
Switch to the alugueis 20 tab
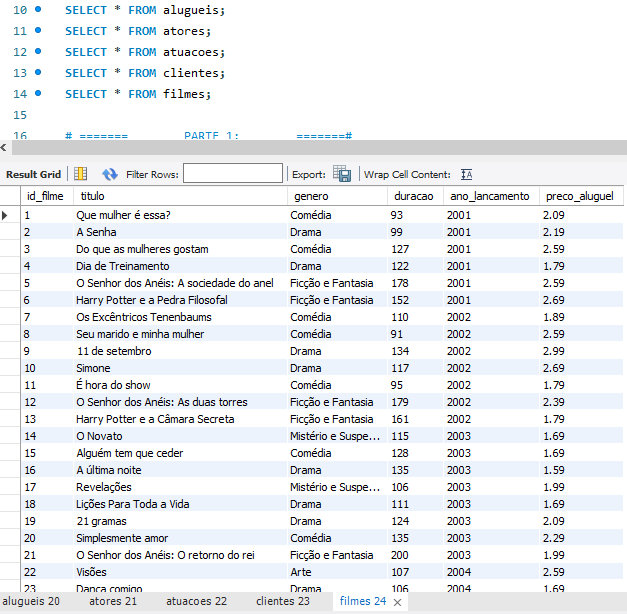click(32, 602)
